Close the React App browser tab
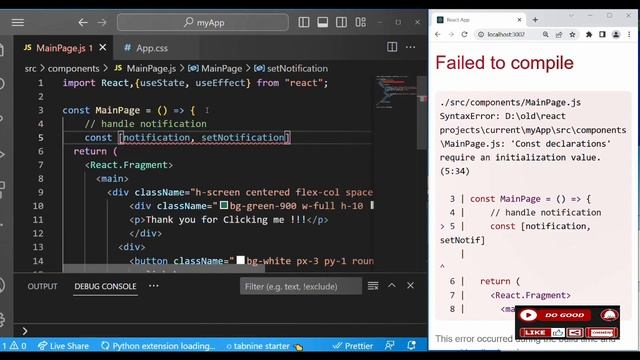 519,20
